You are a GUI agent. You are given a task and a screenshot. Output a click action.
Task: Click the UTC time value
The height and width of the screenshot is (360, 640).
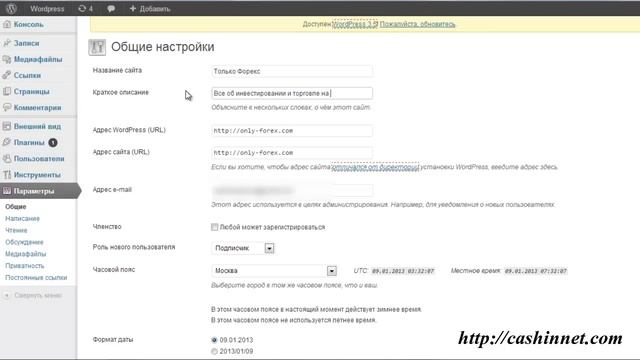(x=403, y=271)
